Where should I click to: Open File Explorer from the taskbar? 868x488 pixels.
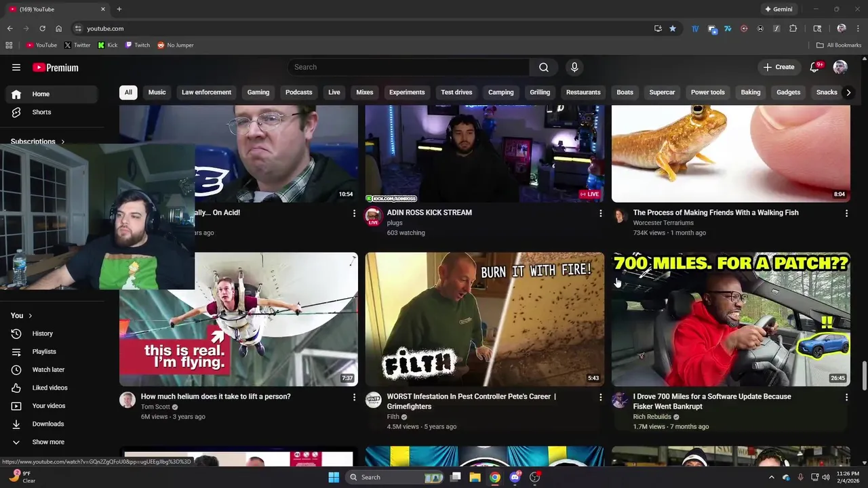pos(475,477)
